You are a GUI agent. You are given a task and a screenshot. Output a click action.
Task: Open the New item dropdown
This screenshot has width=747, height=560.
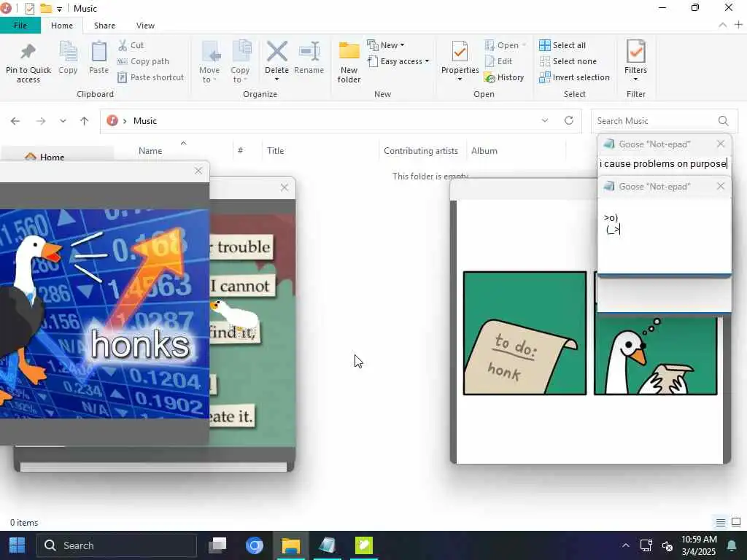tap(386, 45)
